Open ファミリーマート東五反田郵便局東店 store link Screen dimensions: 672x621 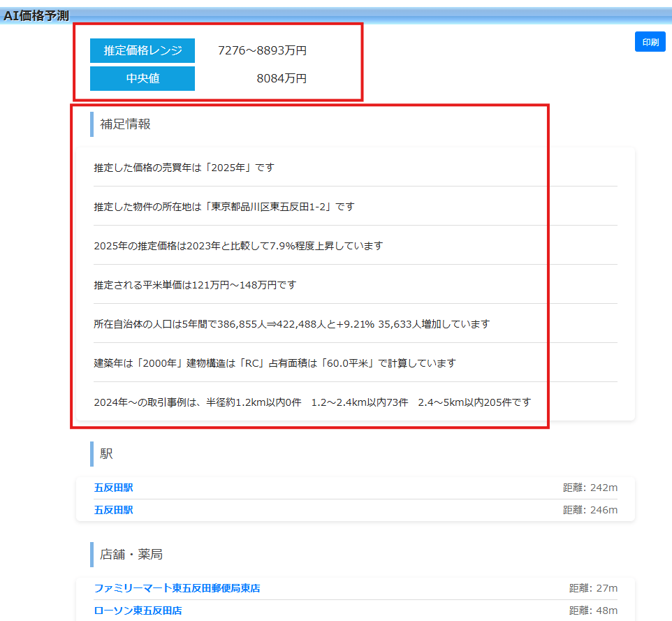(x=175, y=588)
